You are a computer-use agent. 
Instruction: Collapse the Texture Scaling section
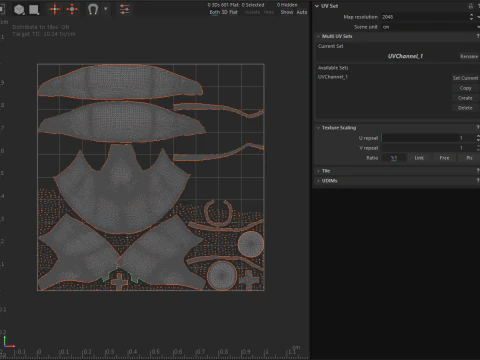click(x=318, y=128)
